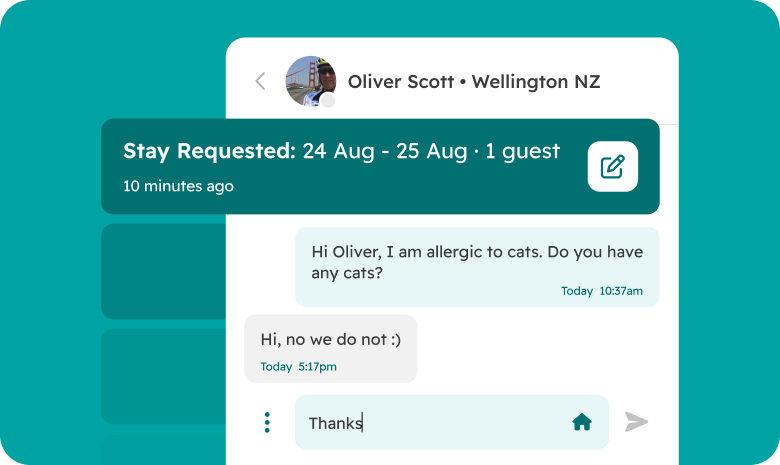The image size is (780, 465).
Task: Click the 10 minutes ago label
Action: [x=178, y=186]
